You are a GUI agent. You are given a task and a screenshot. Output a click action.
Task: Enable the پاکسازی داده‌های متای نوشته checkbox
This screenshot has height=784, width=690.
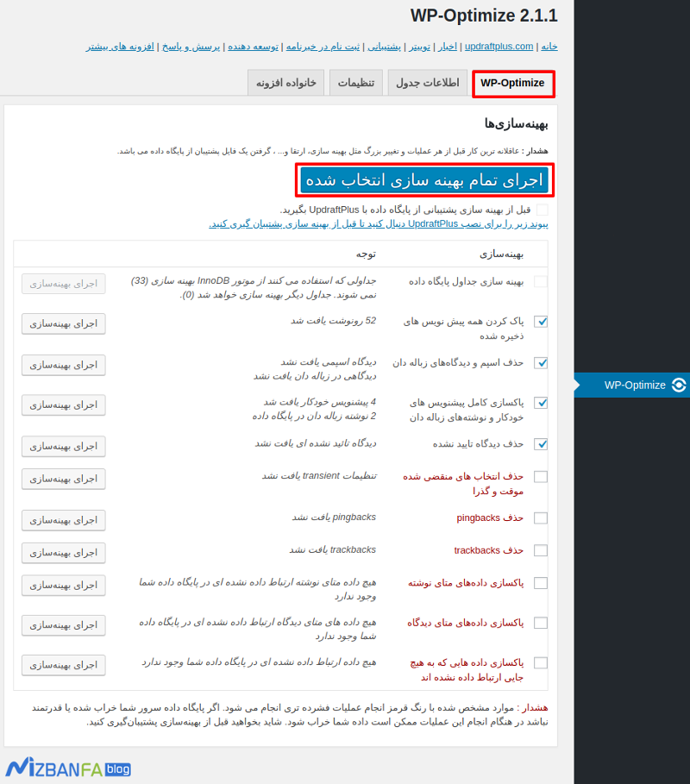(x=541, y=583)
